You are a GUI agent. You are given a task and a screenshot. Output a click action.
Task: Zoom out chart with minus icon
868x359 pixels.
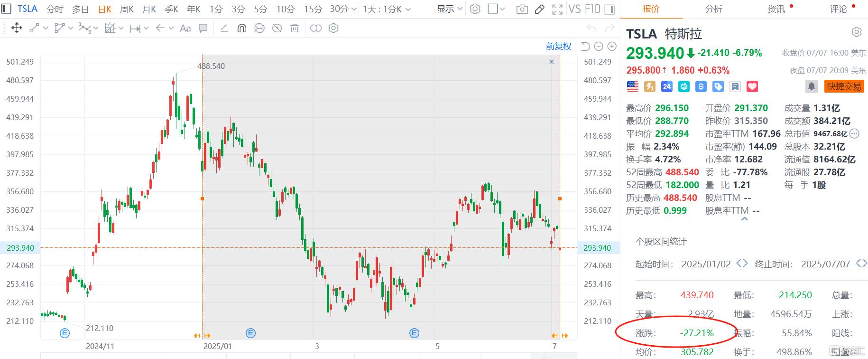[x=599, y=46]
